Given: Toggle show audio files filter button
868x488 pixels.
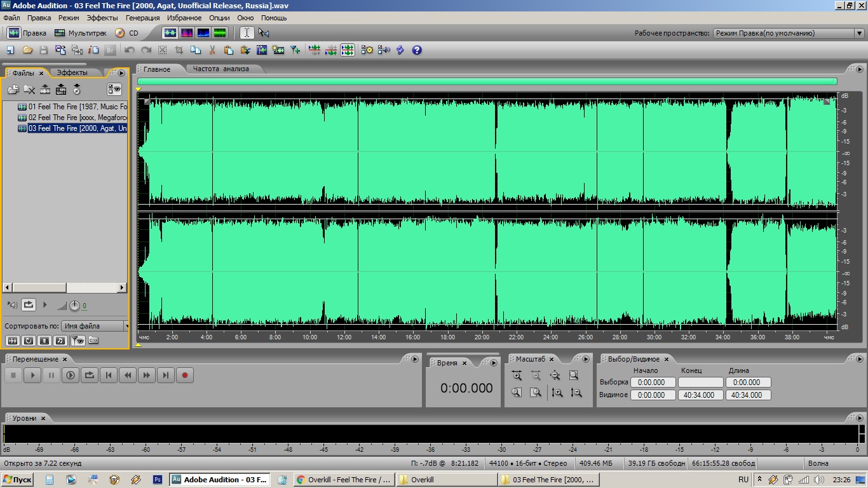Looking at the screenshot, I should click(x=11, y=341).
